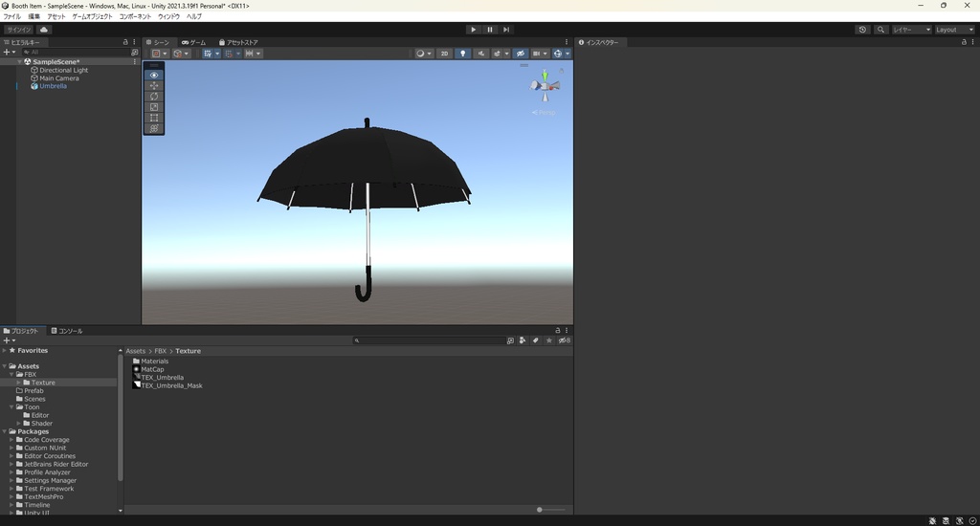Lock the Hierarchy panel with padlock icon
The image size is (980, 526).
point(125,42)
